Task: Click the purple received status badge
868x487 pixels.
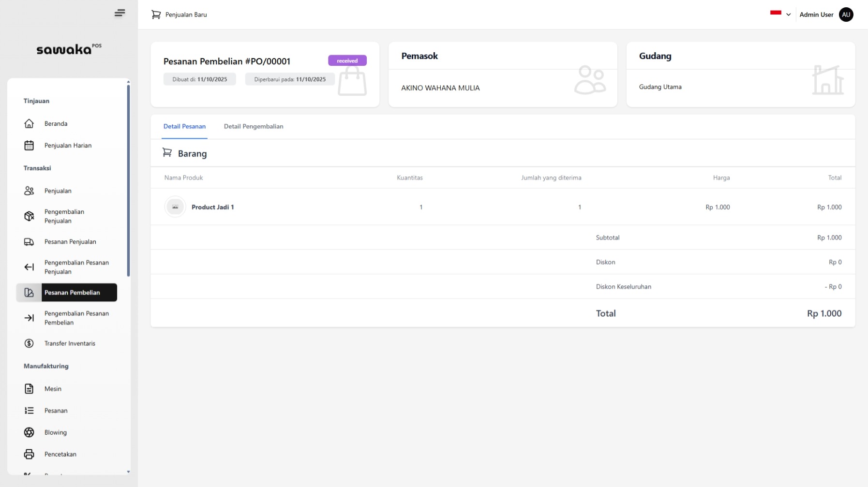Action: tap(347, 61)
